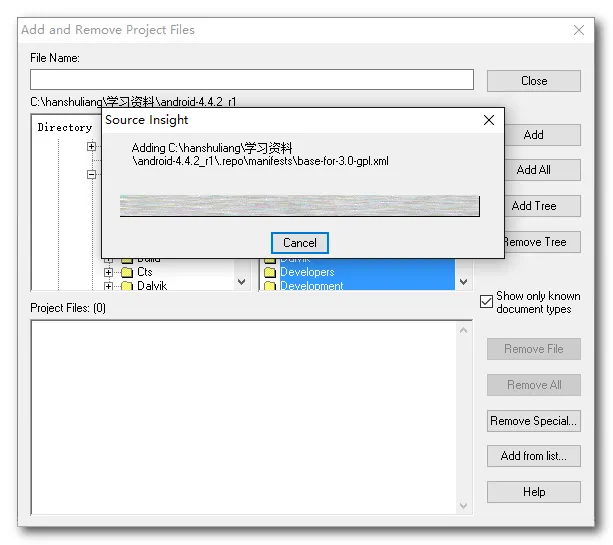Click the Directory header label
This screenshot has height=545, width=613.
tap(65, 127)
